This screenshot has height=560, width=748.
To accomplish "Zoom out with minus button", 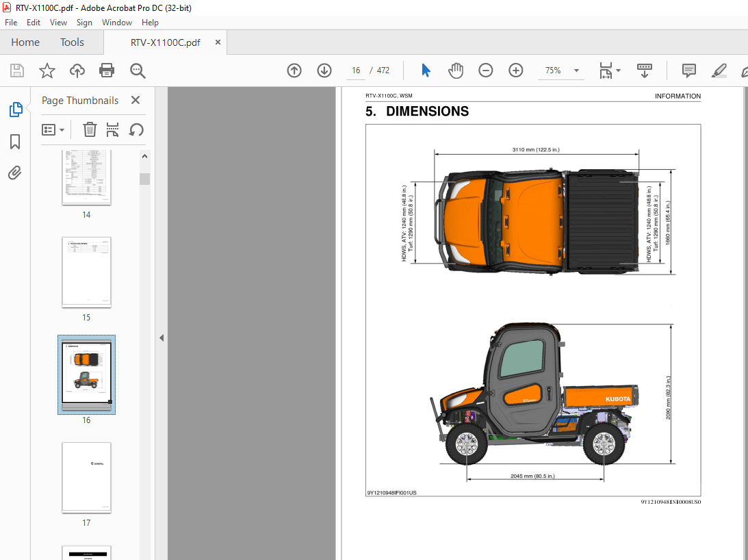I will click(x=486, y=71).
